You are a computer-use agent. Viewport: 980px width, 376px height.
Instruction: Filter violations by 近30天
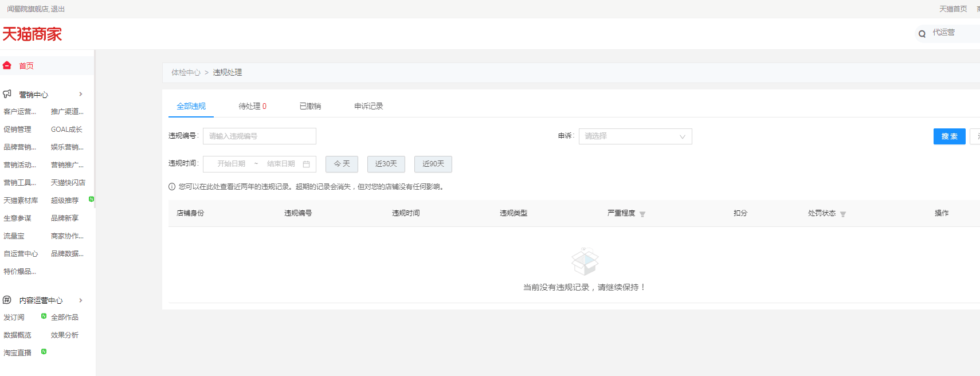point(386,164)
